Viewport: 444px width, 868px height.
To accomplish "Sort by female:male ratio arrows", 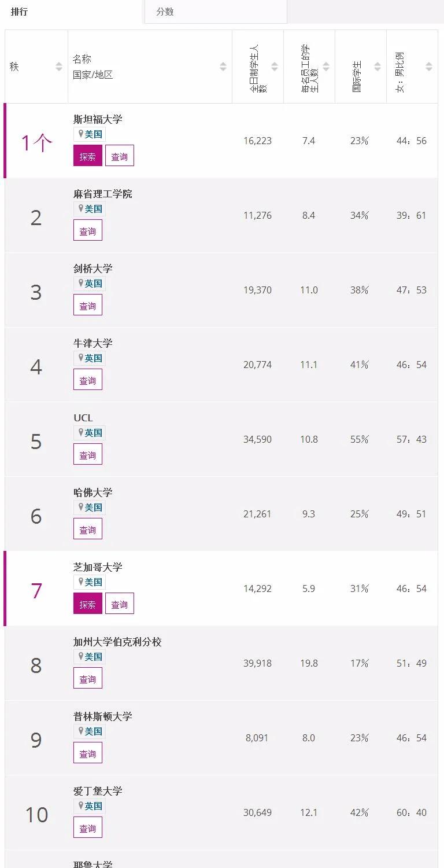I will pyautogui.click(x=429, y=67).
